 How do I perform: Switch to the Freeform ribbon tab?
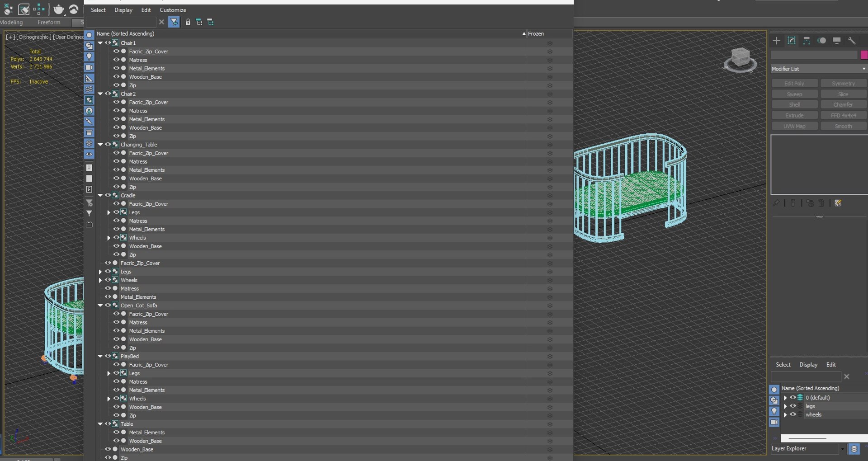49,22
